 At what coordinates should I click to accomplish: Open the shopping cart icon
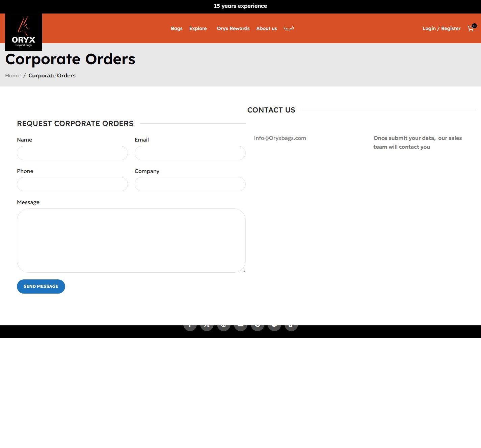click(x=471, y=28)
